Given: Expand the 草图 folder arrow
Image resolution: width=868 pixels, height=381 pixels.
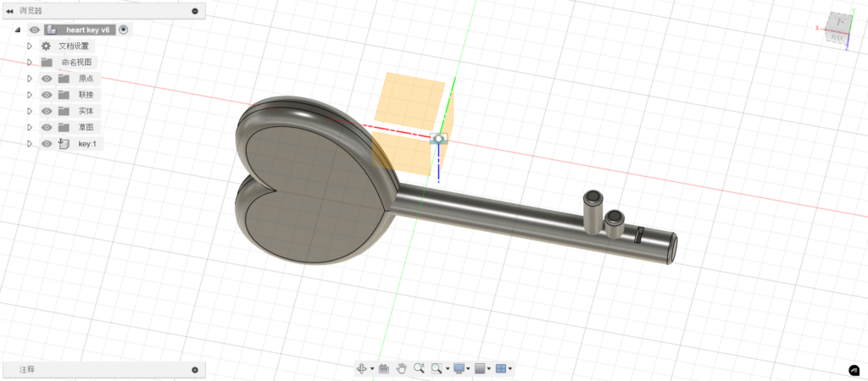Looking at the screenshot, I should click(30, 127).
